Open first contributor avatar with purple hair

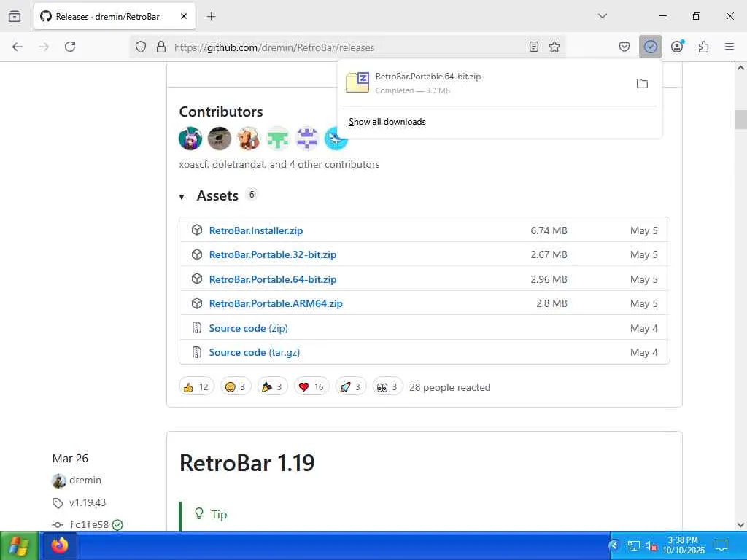point(190,139)
